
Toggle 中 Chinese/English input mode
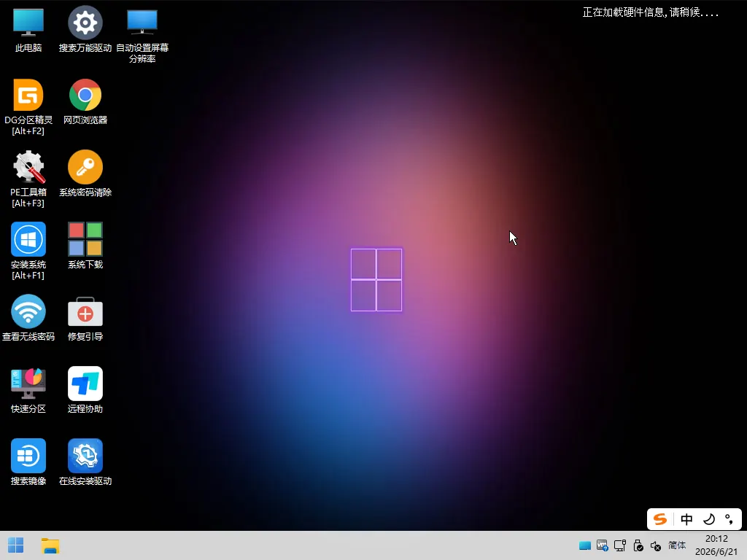click(x=686, y=519)
